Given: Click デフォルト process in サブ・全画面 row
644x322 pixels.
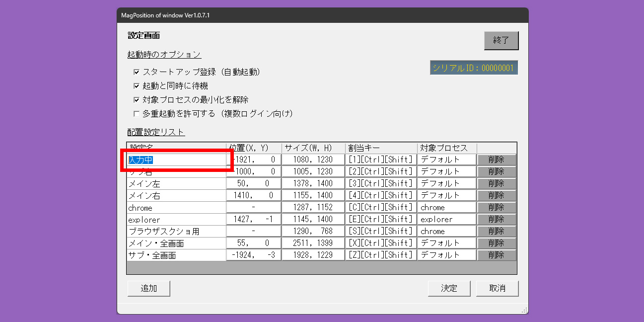Looking at the screenshot, I should click(447, 255).
